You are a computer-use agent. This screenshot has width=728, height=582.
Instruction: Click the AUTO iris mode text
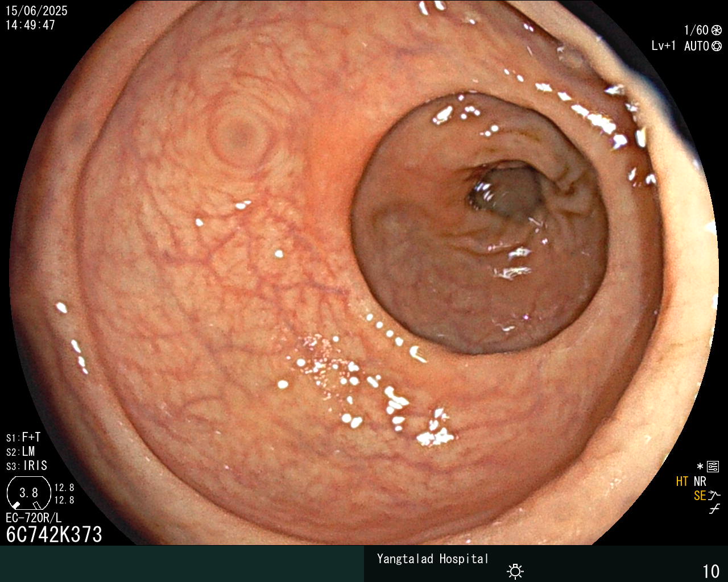(696, 46)
